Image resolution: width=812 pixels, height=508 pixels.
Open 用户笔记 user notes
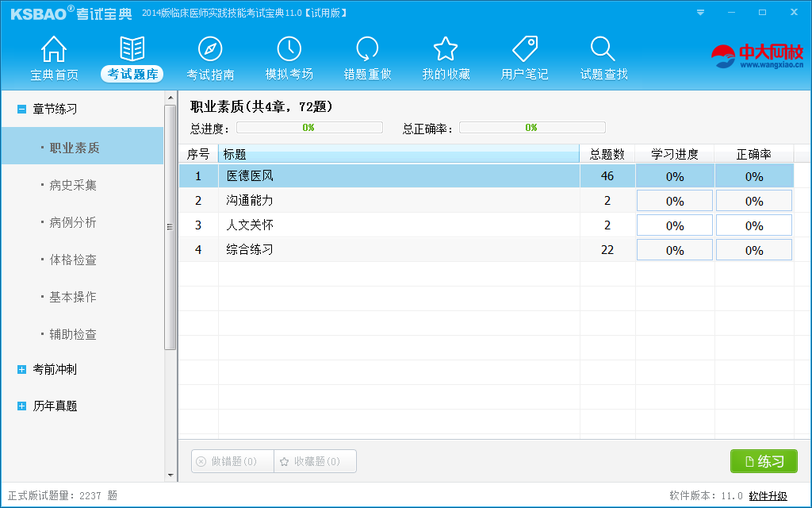(524, 56)
